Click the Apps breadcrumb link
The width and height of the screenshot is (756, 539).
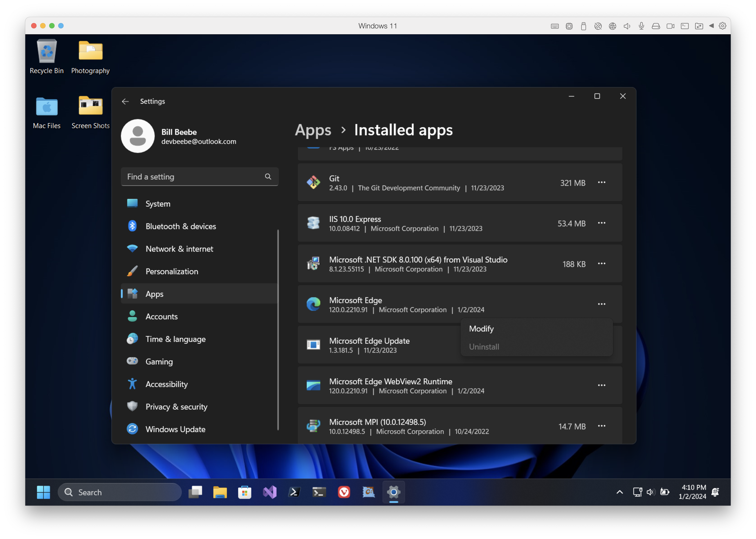[313, 130]
